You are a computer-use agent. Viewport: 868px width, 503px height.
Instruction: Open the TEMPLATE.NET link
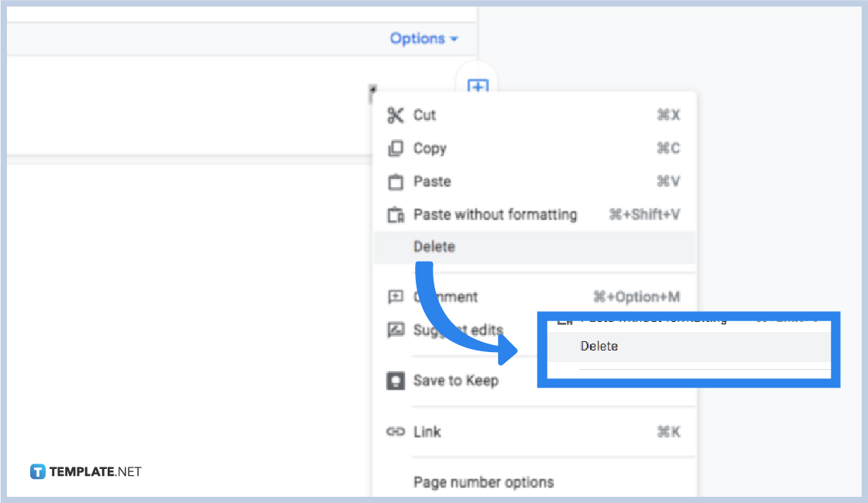pos(93,470)
